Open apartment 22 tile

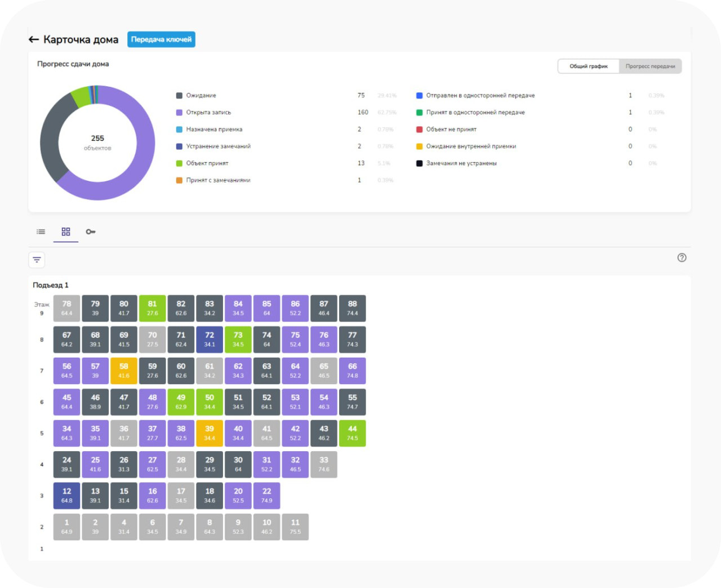[x=267, y=496]
